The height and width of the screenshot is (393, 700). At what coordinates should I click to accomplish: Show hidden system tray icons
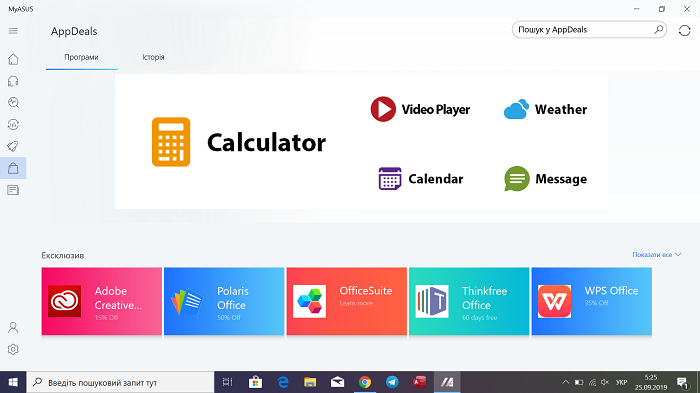point(565,382)
